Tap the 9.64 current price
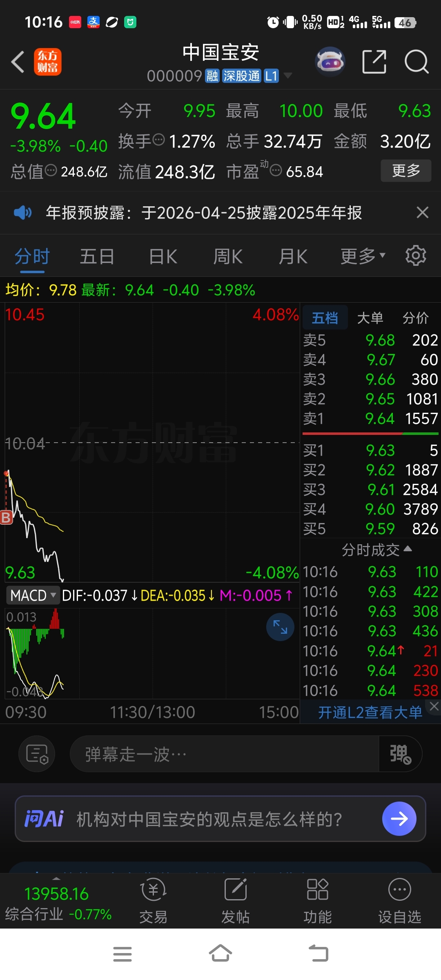441x980 pixels. 43,116
